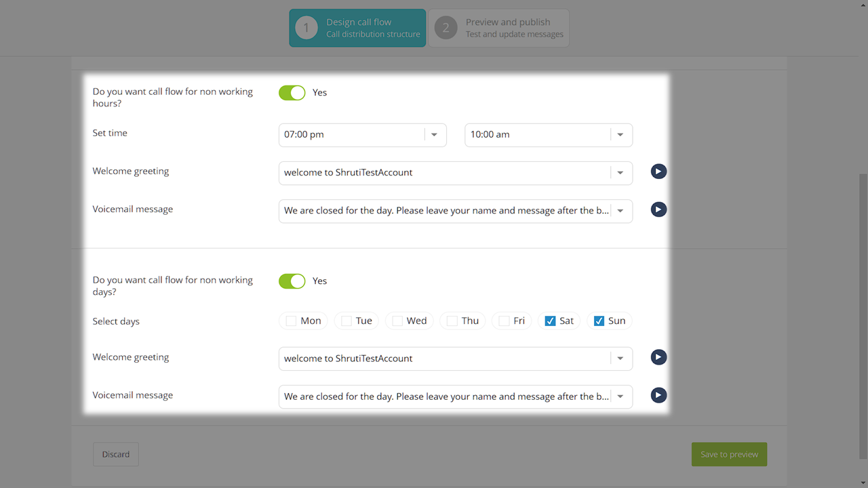Click the Discard button
868x488 pixels.
116,454
